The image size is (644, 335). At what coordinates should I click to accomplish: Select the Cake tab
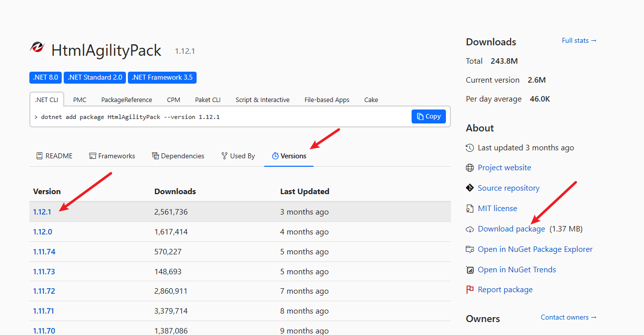click(371, 100)
